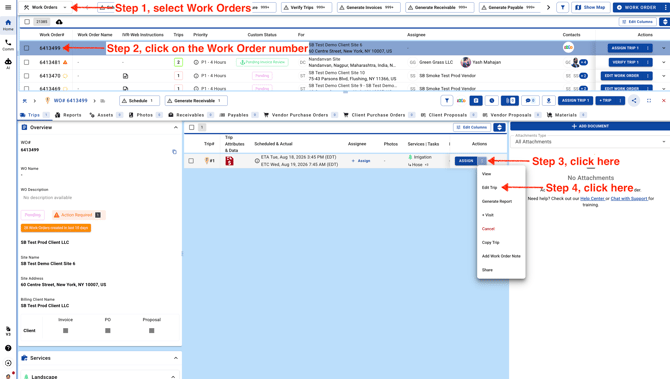Click the warning triangle icon next to 6413481
The image size is (670, 379).
[x=65, y=62]
